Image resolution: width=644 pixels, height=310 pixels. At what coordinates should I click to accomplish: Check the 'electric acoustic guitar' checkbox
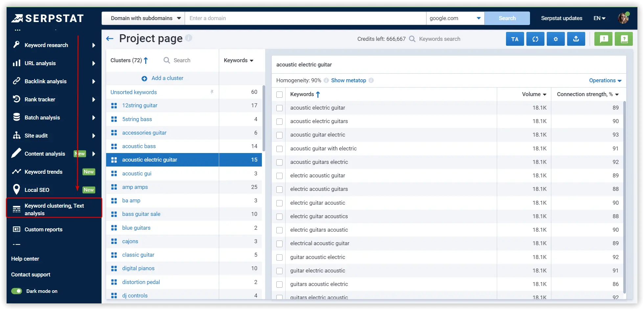[280, 176]
